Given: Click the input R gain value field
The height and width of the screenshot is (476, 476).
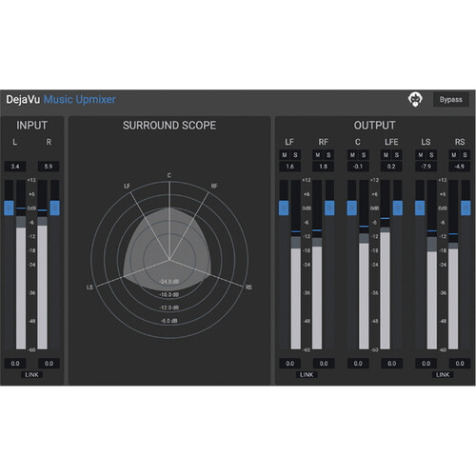Looking at the screenshot, I should 49,364.
